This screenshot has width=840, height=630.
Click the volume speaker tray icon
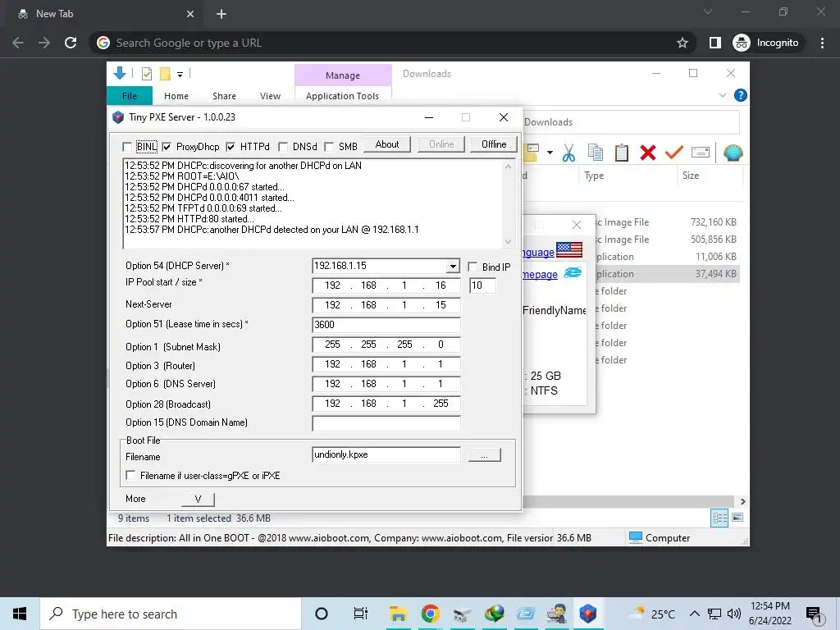click(x=734, y=614)
